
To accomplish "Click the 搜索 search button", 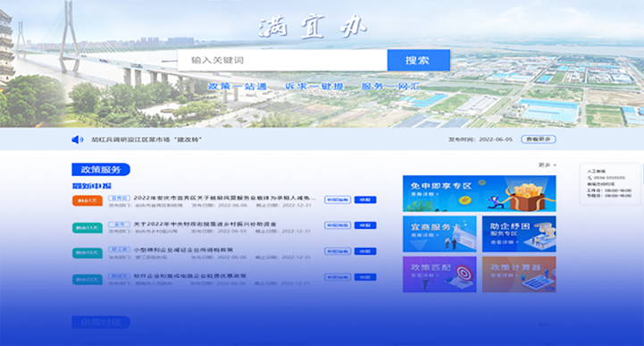I will point(418,61).
